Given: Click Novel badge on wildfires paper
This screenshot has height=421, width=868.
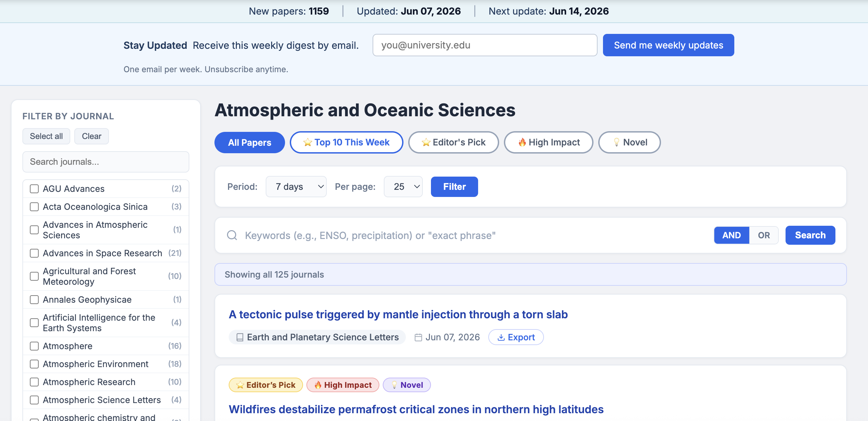Looking at the screenshot, I should pyautogui.click(x=407, y=385).
